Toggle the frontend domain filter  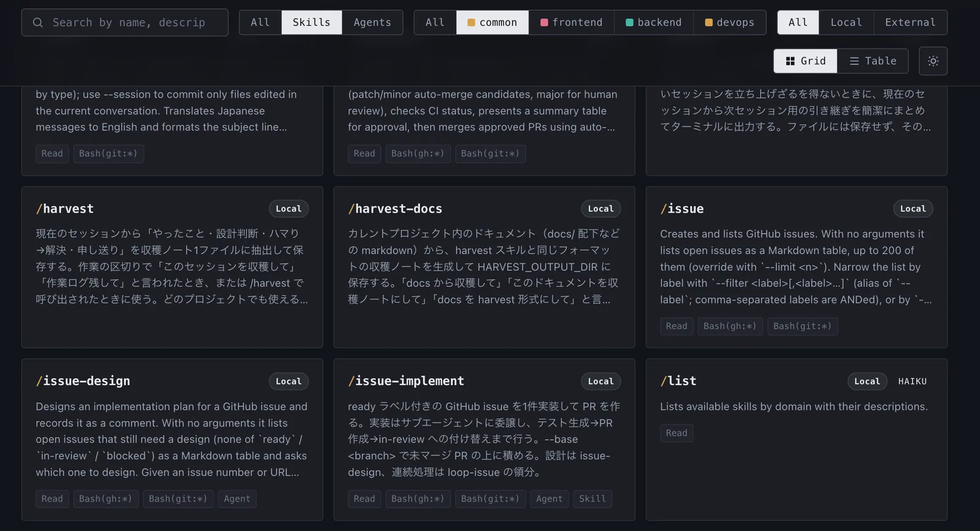click(571, 23)
